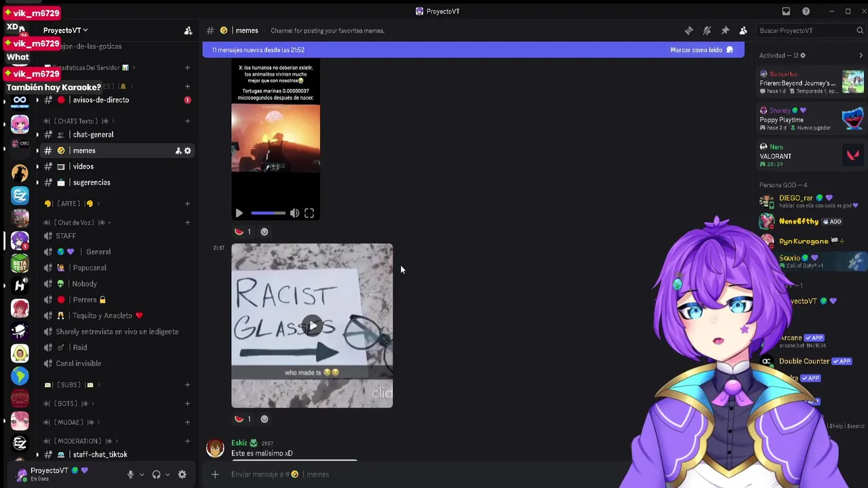Click ProyectoVT user profile in bottom panel
Image resolution: width=868 pixels, height=488 pixels.
53,474
